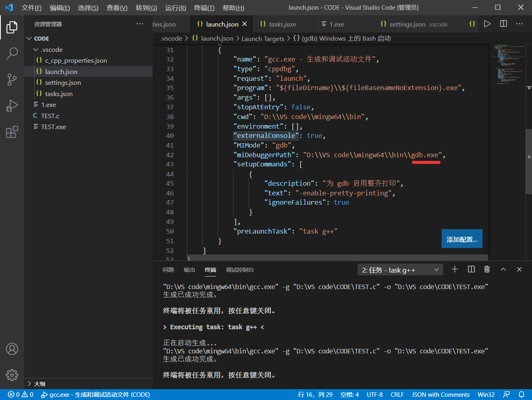Open the Source Control view icon
Screen dimensions: 532x400
[x=12, y=79]
